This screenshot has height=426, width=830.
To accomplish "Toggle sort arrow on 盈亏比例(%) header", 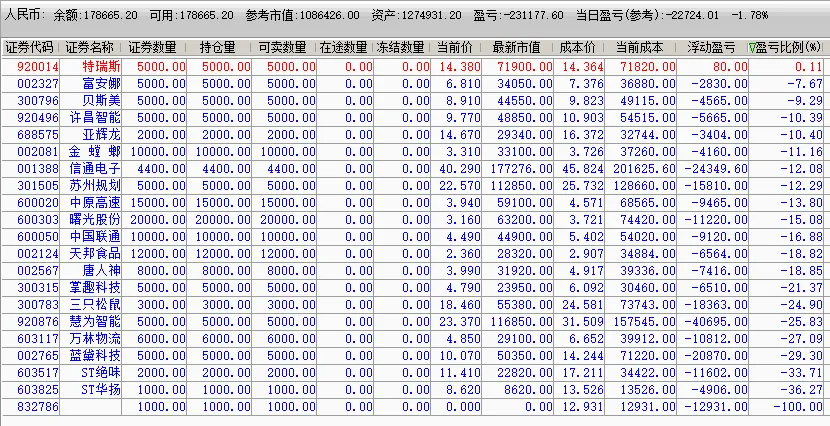I will (752, 48).
